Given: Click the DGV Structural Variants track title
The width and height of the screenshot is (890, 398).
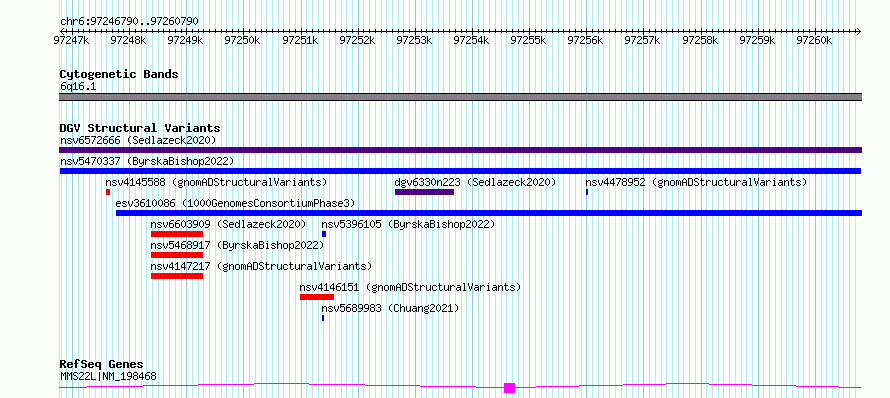Looking at the screenshot, I should (140, 128).
